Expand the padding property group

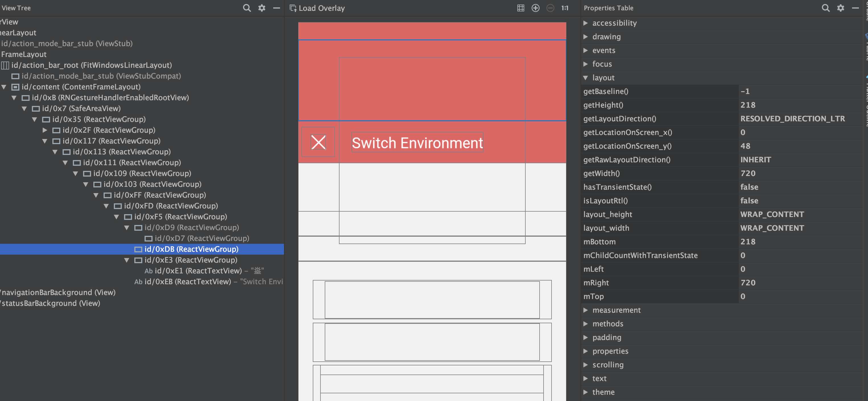coord(586,337)
